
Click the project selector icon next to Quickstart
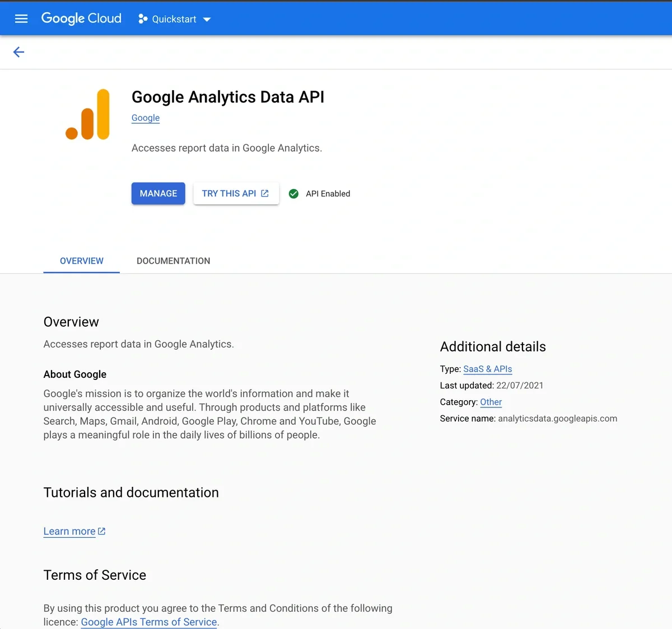tap(142, 18)
